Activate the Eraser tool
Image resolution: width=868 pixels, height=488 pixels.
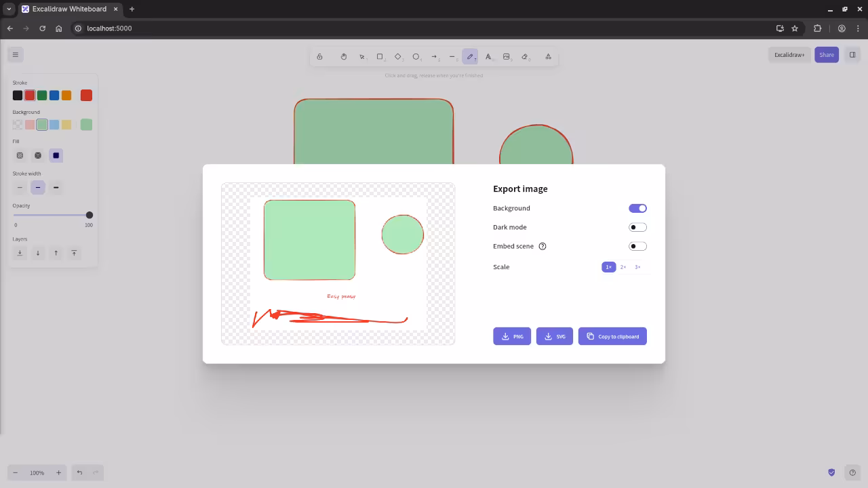point(525,56)
